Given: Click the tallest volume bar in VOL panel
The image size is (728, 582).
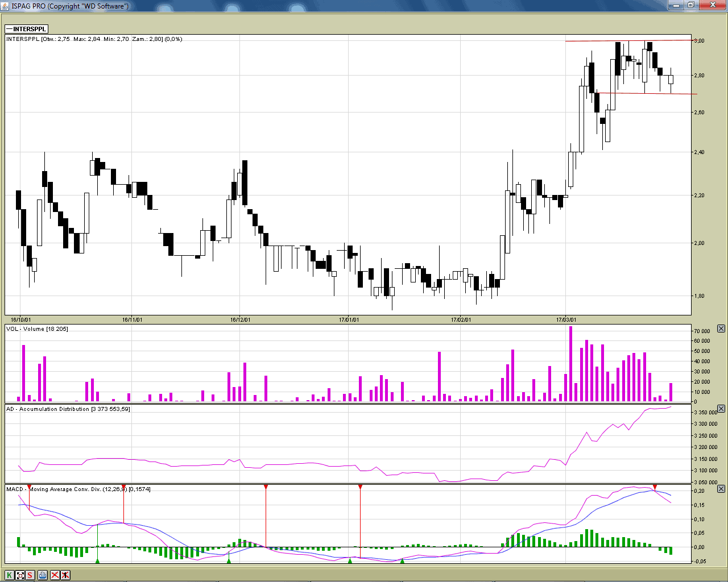Looking at the screenshot, I should [x=570, y=364].
